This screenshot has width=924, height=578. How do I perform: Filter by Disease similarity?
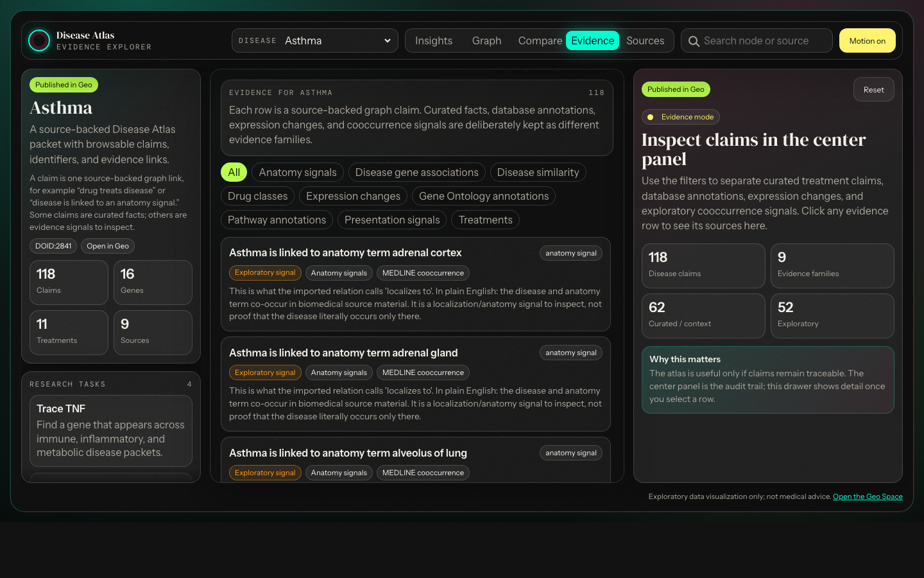point(538,172)
